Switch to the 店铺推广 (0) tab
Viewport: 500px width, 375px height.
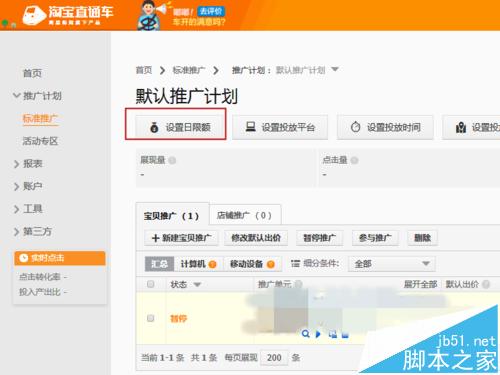pyautogui.click(x=245, y=215)
